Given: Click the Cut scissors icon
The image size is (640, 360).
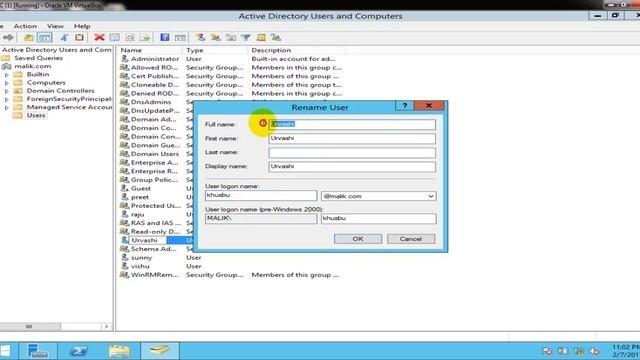Looking at the screenshot, I should (x=64, y=38).
